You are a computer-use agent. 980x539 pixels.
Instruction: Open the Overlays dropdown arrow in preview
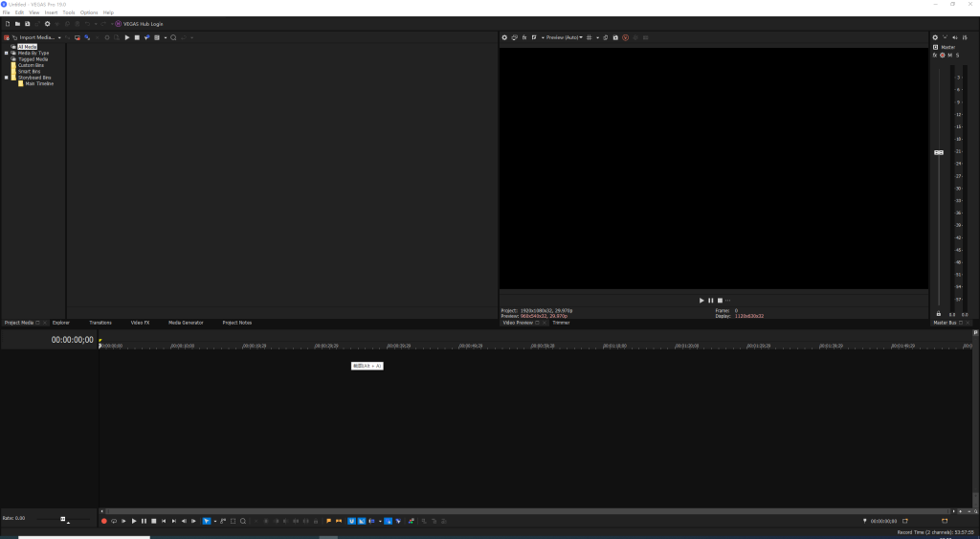click(x=597, y=37)
